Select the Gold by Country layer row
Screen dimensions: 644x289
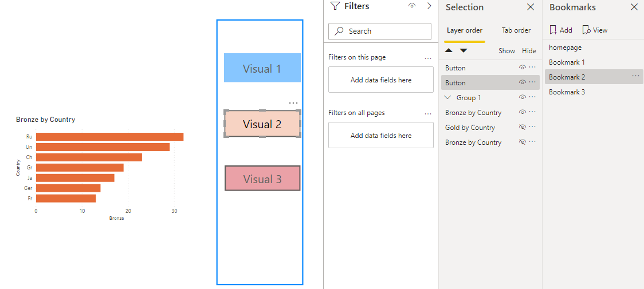point(490,128)
